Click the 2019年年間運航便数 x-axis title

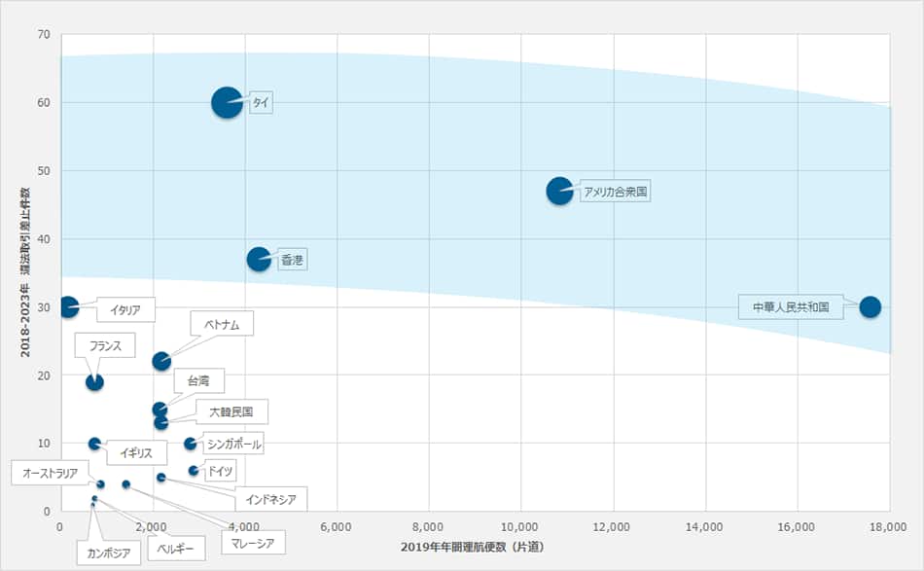[x=476, y=547]
